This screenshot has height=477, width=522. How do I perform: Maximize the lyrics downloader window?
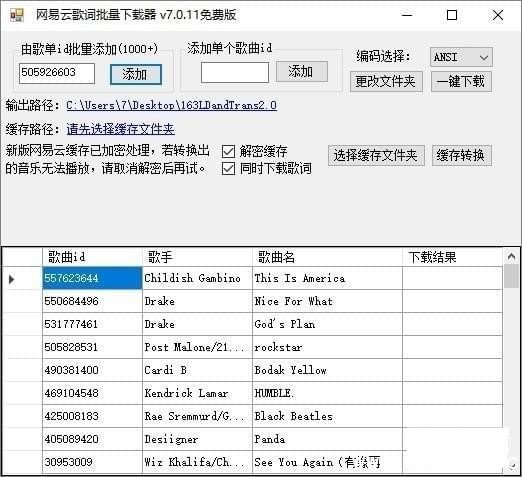[452, 15]
